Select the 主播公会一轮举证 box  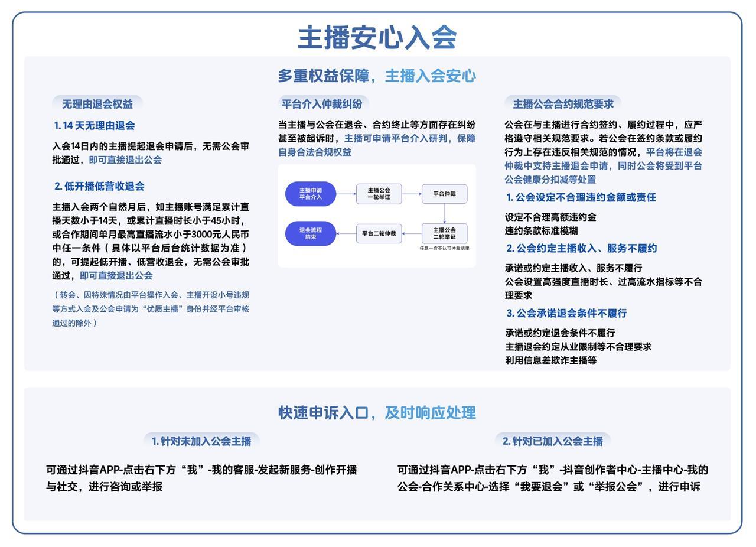(378, 193)
